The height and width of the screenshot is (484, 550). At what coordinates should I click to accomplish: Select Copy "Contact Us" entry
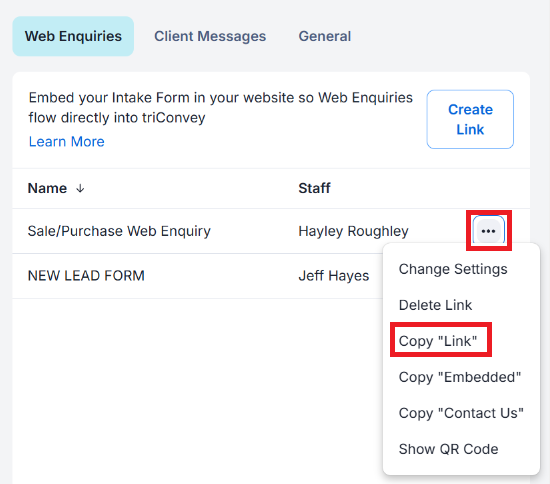461,413
